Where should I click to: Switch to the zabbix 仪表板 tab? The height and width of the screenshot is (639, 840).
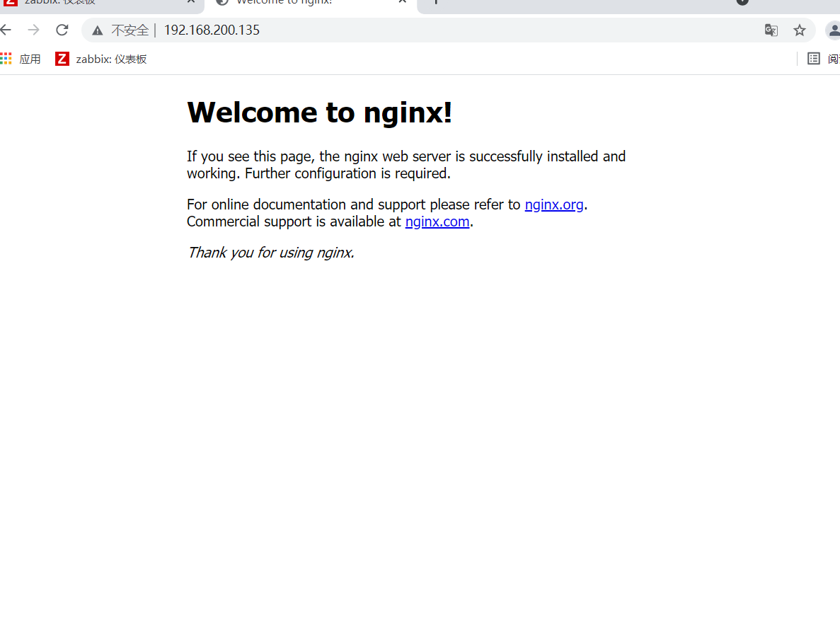pos(99,3)
